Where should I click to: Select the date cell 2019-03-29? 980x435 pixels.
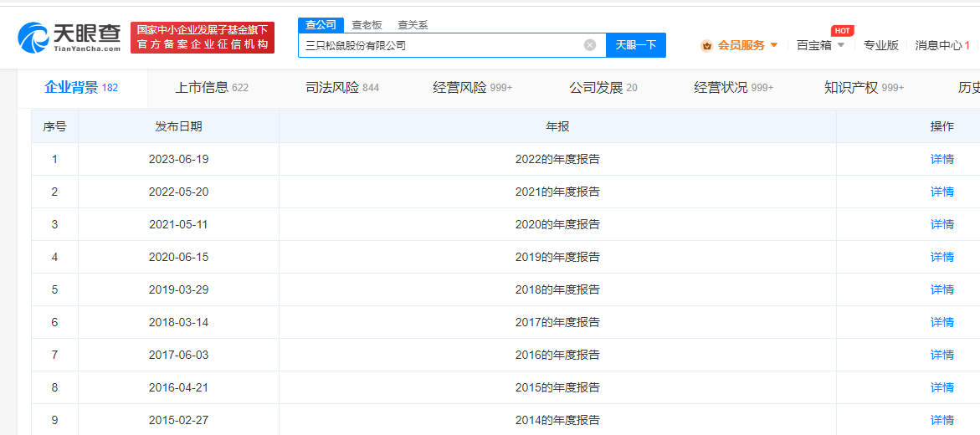pos(179,289)
